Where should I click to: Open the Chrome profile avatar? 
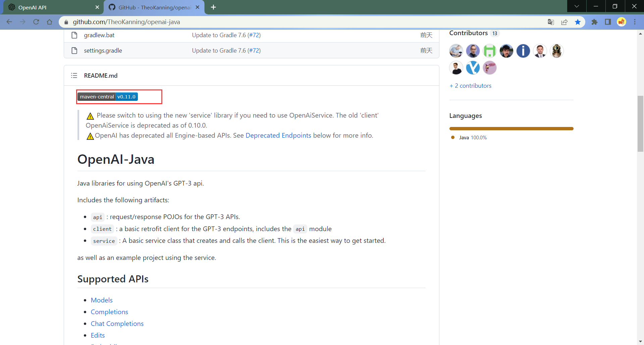point(622,22)
